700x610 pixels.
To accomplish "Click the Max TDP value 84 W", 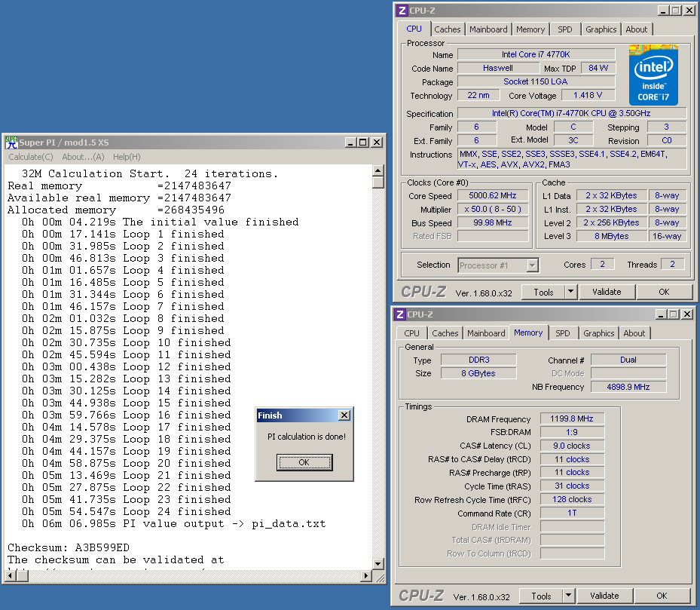I will pos(598,68).
